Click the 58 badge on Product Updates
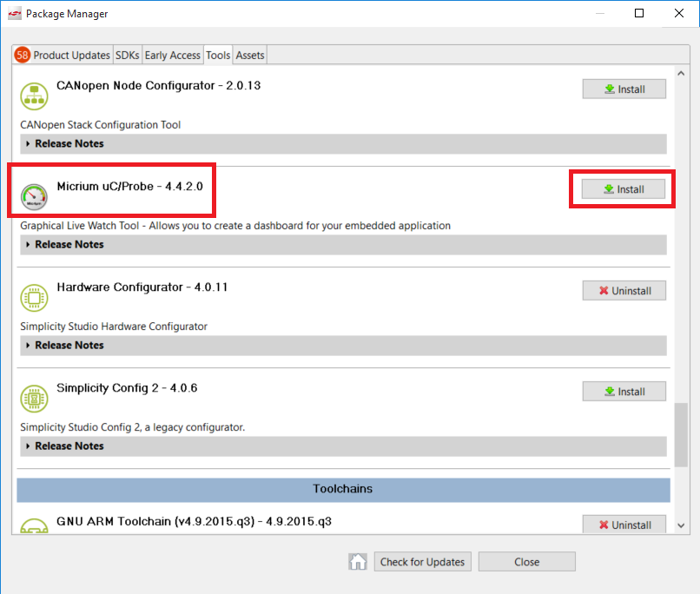Image resolution: width=700 pixels, height=594 pixels. tap(22, 55)
